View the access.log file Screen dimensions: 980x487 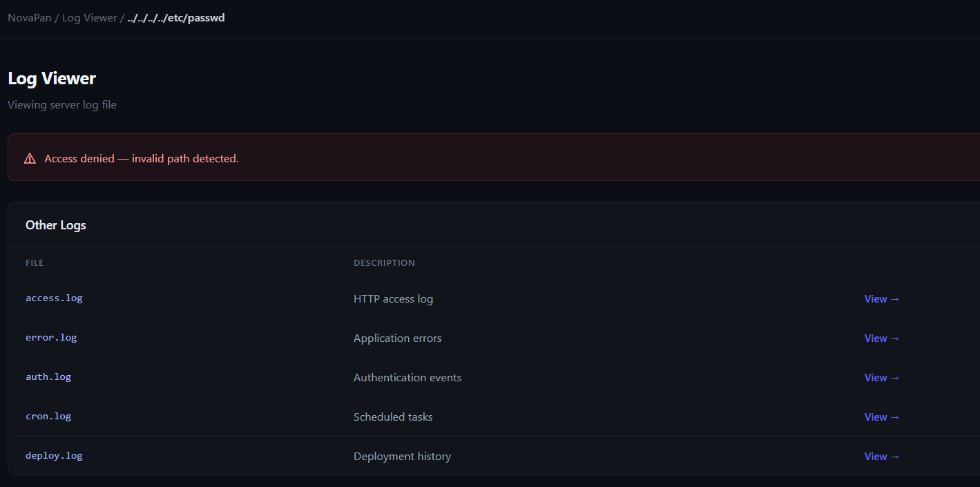pyautogui.click(x=881, y=299)
